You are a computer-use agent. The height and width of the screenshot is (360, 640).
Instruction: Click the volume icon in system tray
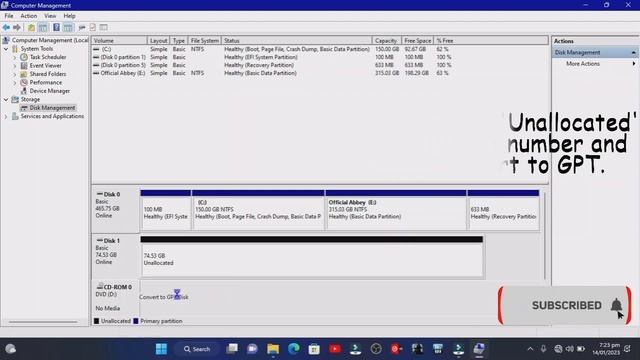[569, 349]
